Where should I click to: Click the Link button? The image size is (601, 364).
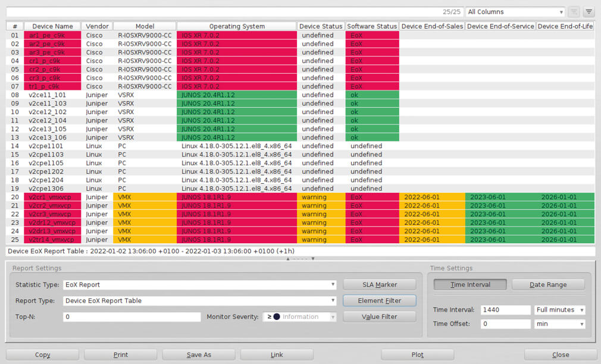tap(277, 355)
